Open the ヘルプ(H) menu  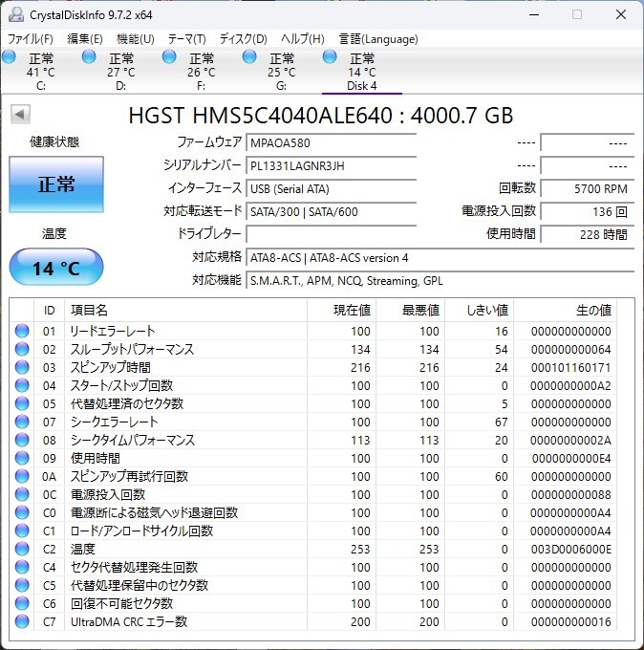tap(303, 39)
